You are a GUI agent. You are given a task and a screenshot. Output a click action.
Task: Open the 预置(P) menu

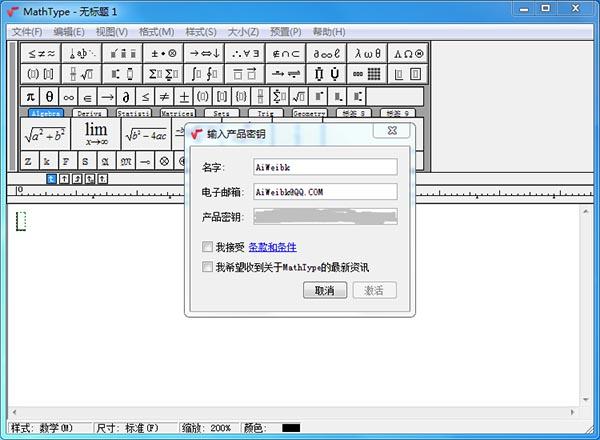pyautogui.click(x=285, y=32)
